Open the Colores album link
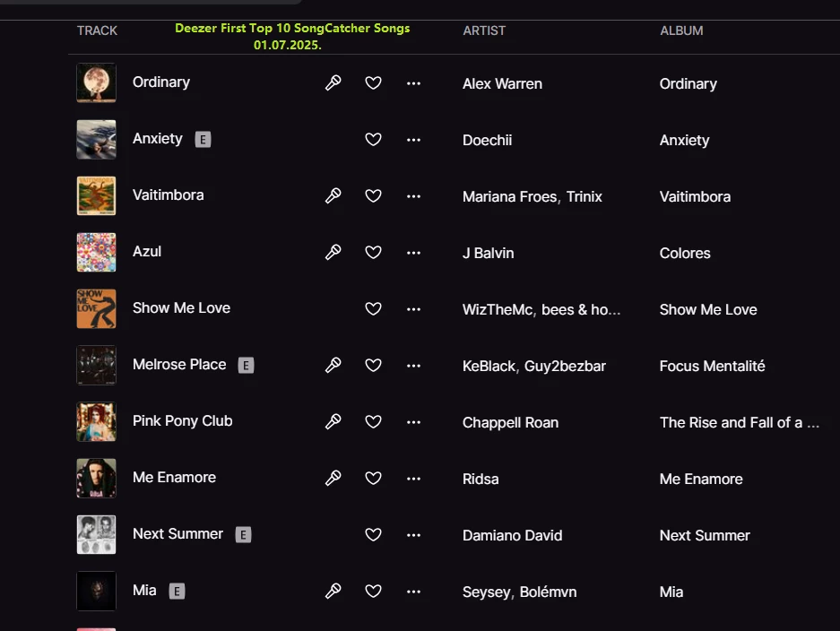Image resolution: width=840 pixels, height=631 pixels. pyautogui.click(x=685, y=253)
